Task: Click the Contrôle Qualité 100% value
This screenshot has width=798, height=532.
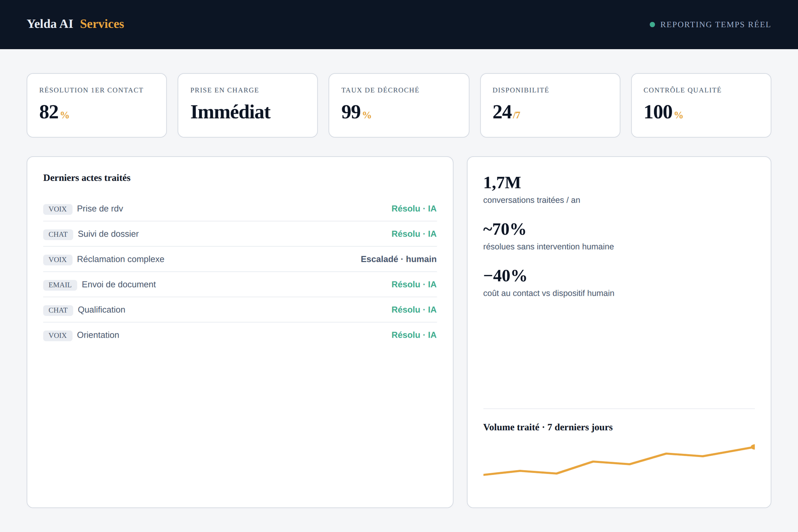Action: pos(663,112)
